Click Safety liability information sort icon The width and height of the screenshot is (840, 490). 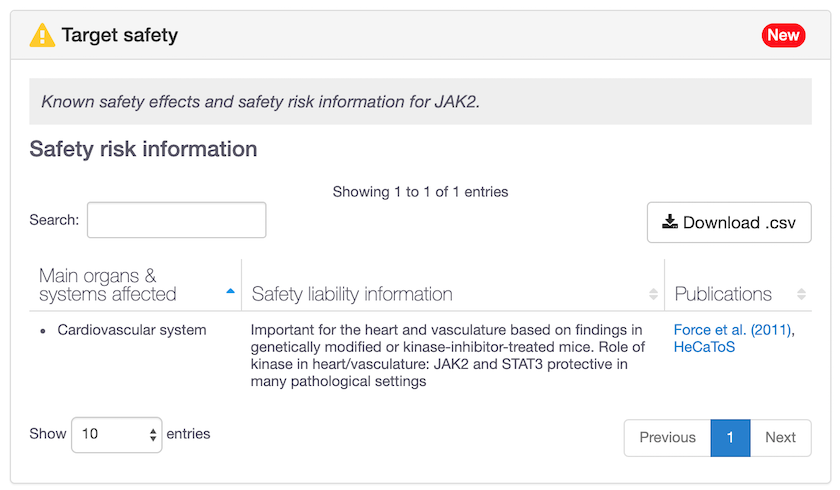click(654, 294)
